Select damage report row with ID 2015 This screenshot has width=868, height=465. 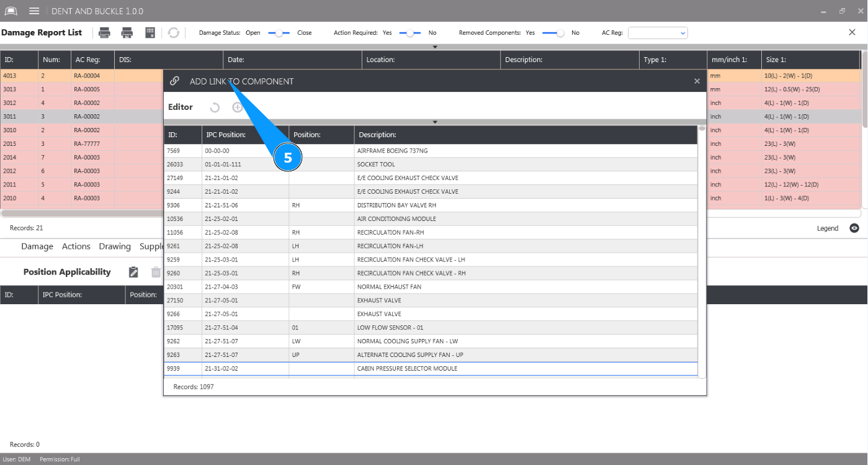(x=431, y=144)
